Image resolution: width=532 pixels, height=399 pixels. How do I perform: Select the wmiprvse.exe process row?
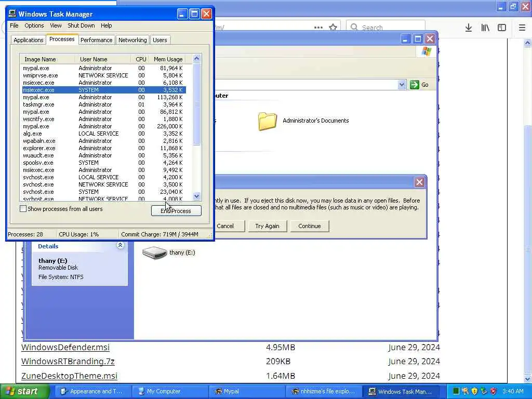(103, 75)
